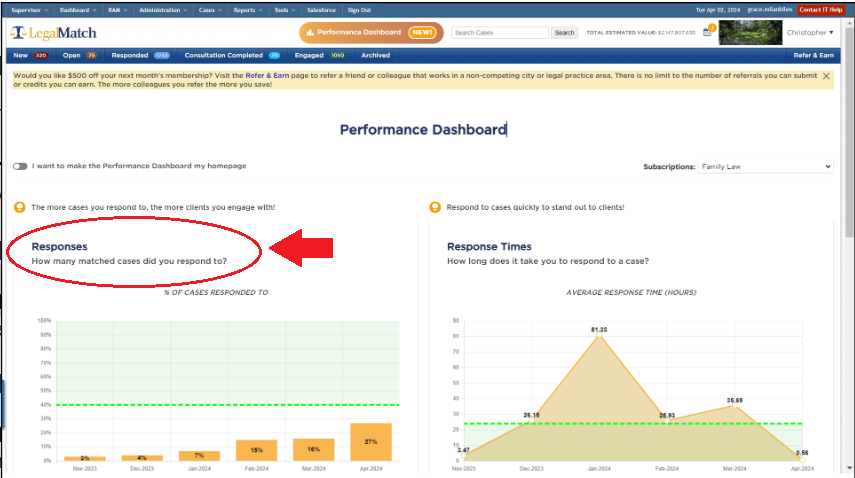The height and width of the screenshot is (478, 855).
Task: Open the Administration menu
Action: click(162, 9)
